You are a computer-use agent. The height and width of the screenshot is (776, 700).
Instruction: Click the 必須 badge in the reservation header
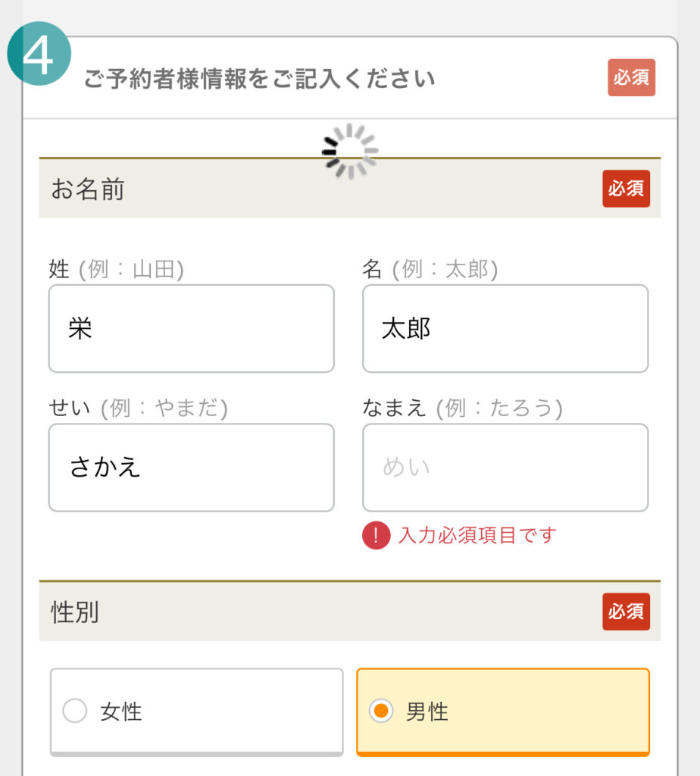(x=631, y=78)
